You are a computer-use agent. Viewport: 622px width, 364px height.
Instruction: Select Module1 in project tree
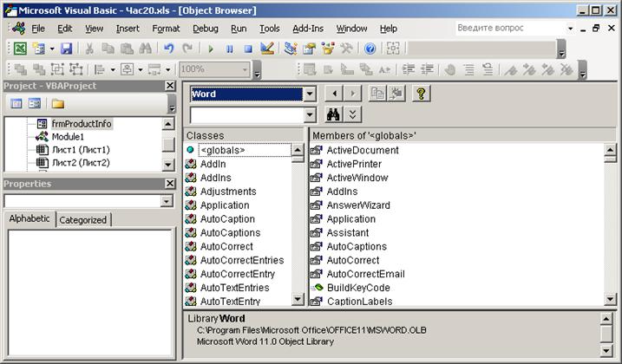(x=68, y=137)
